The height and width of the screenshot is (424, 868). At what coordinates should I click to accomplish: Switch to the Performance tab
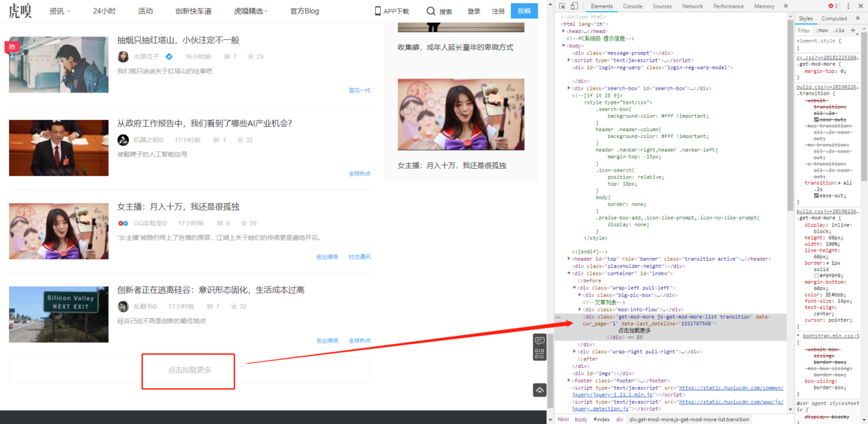(729, 6)
